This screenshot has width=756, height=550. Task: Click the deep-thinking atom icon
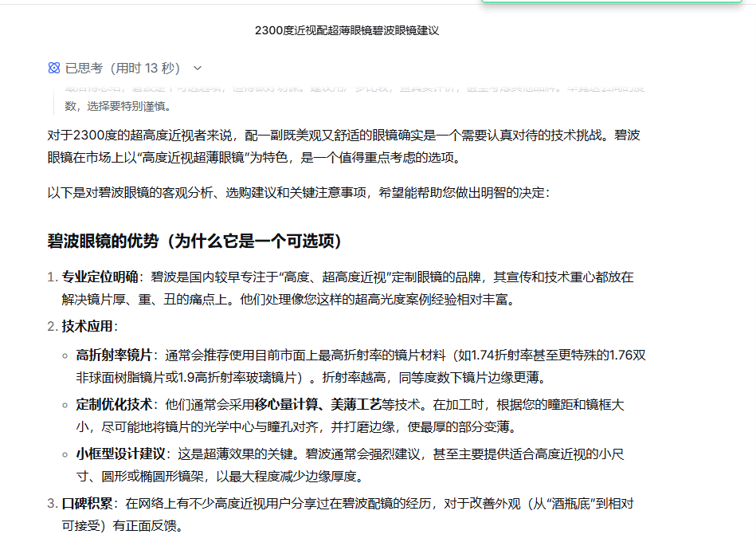click(54, 69)
